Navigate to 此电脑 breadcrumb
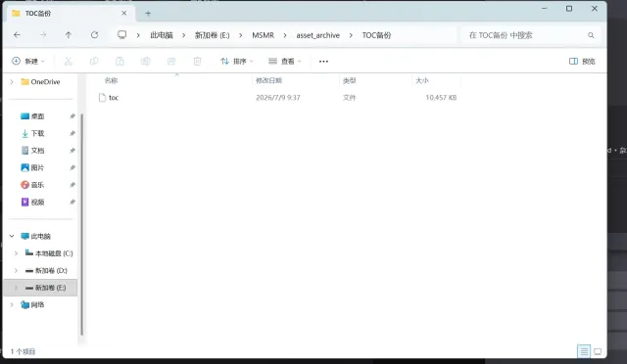The image size is (627, 364). click(162, 35)
